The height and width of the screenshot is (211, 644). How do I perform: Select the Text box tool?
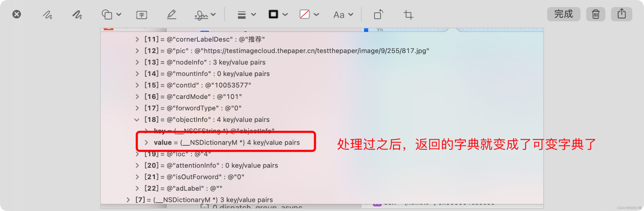[141, 15]
